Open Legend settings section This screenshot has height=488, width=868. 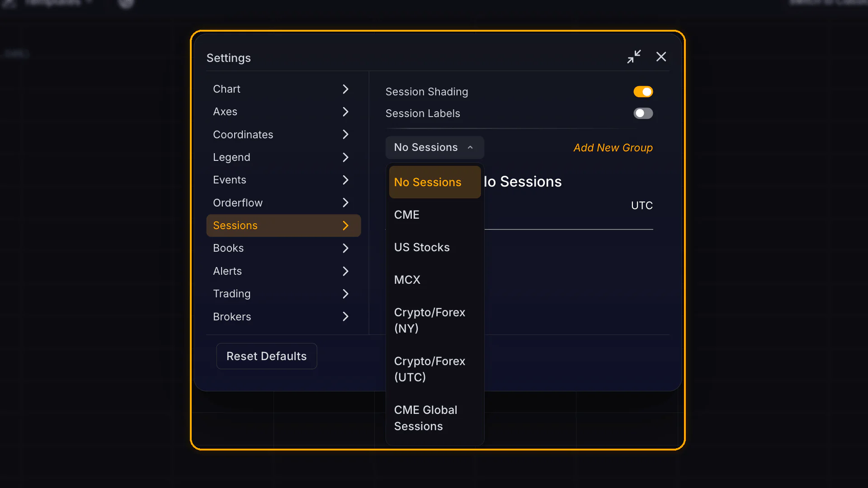[283, 157]
